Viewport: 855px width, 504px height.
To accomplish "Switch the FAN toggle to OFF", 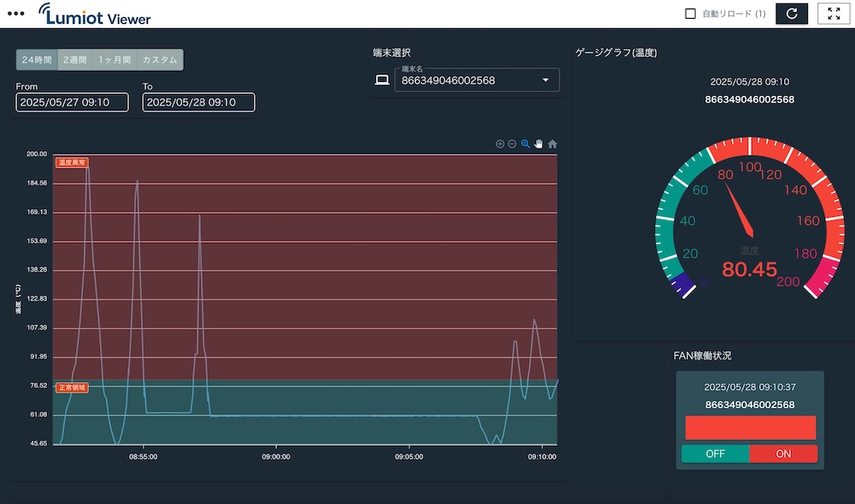I will [716, 454].
